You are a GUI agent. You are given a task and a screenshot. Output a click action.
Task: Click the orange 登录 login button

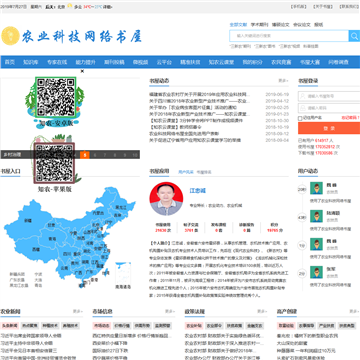[329, 128]
